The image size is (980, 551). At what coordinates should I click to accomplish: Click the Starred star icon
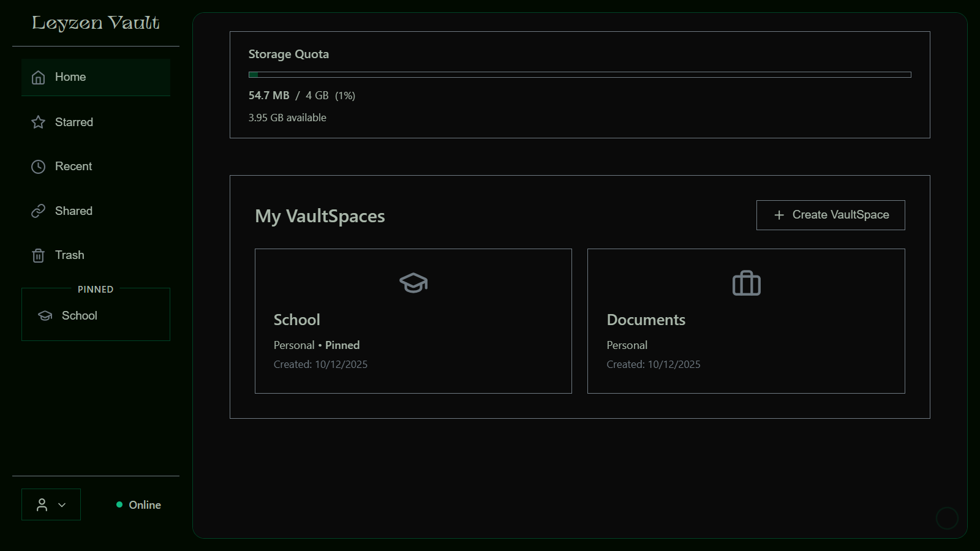click(38, 122)
